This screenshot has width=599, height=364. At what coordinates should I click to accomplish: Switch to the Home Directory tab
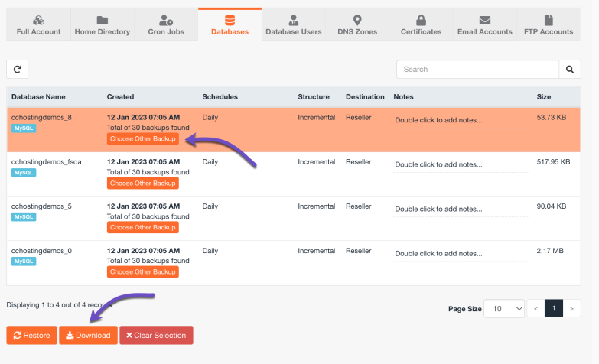tap(102, 24)
